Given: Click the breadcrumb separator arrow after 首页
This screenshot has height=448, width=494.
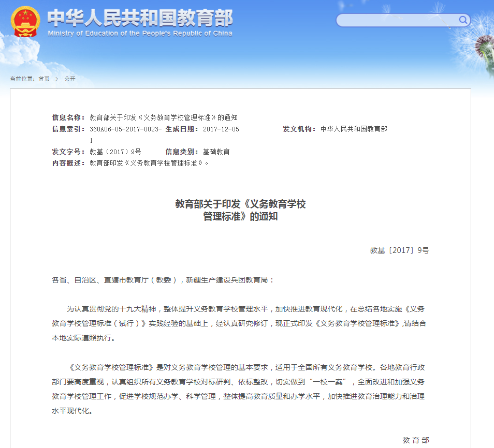Looking at the screenshot, I should click(x=57, y=79).
